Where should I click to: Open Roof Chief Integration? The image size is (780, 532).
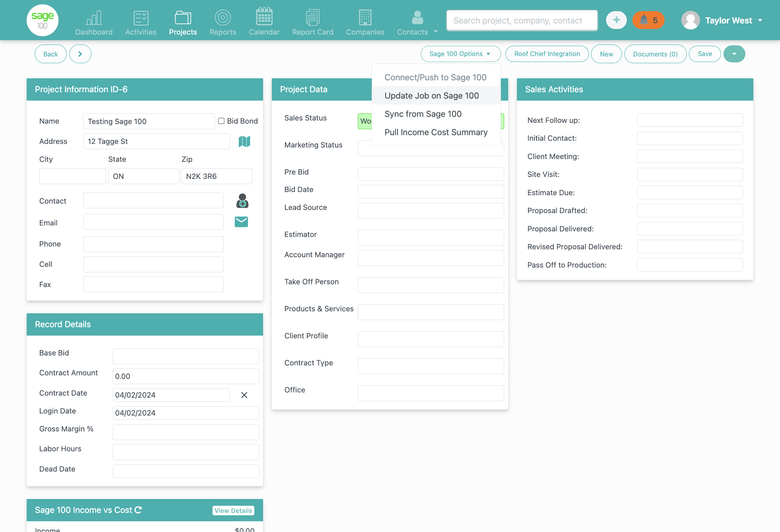point(547,54)
